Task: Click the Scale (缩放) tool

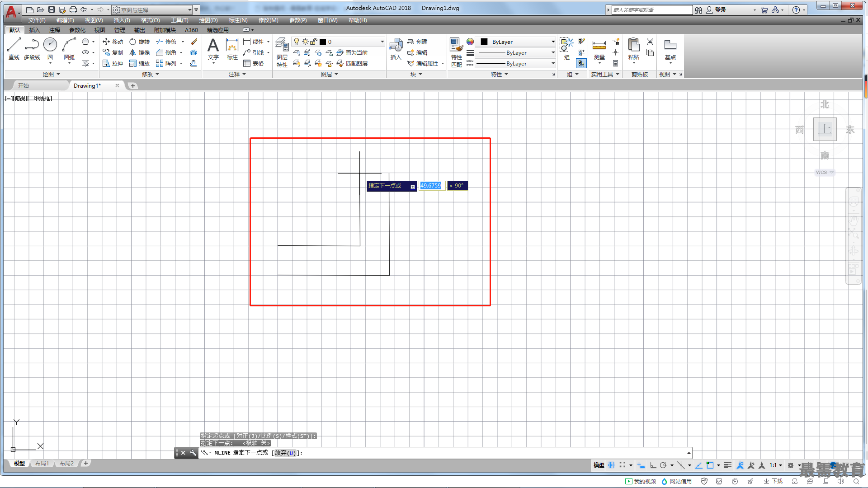Action: (x=139, y=63)
